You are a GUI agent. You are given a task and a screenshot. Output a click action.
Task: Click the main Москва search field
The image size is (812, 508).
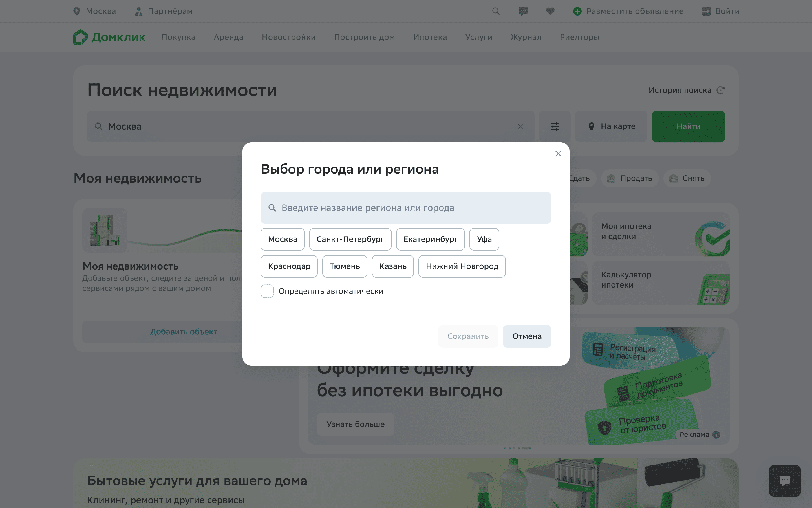point(310,126)
